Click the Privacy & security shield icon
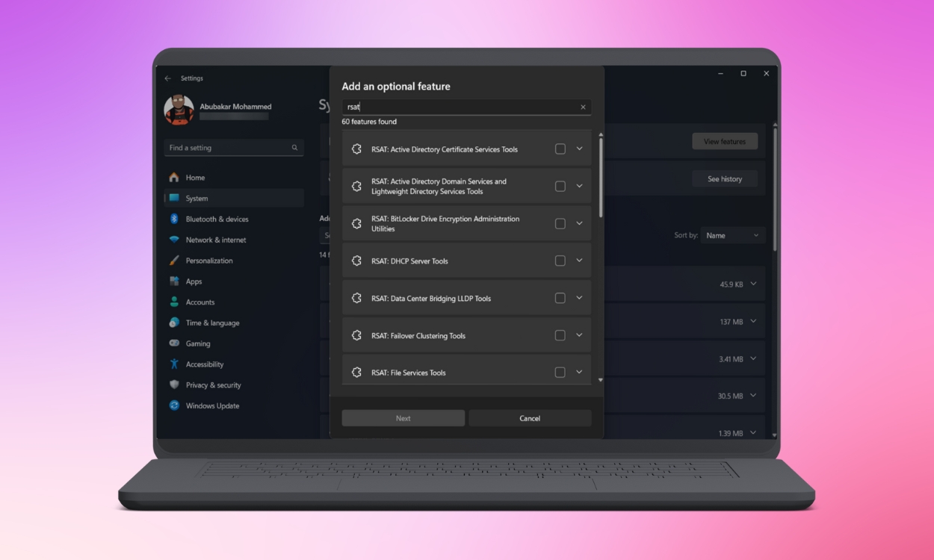The image size is (934, 560). (x=174, y=385)
